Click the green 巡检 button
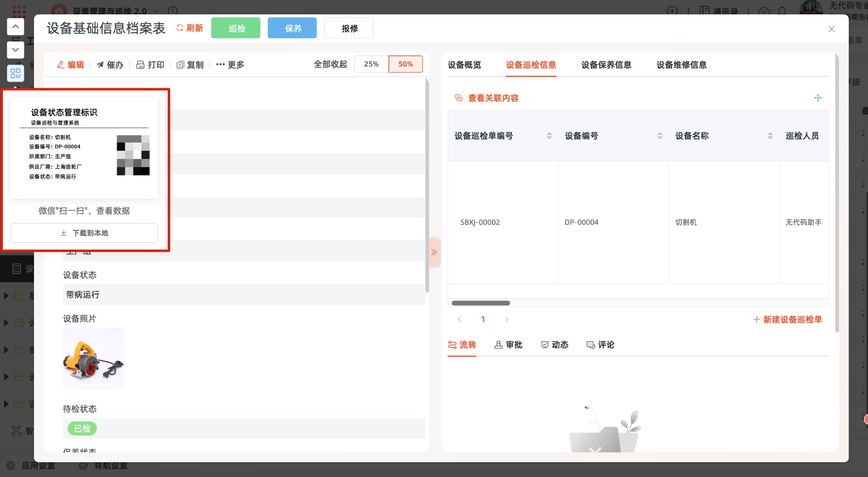The height and width of the screenshot is (477, 868). point(236,28)
